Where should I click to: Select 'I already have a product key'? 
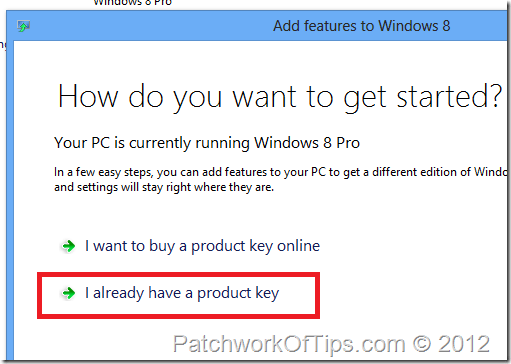182,294
